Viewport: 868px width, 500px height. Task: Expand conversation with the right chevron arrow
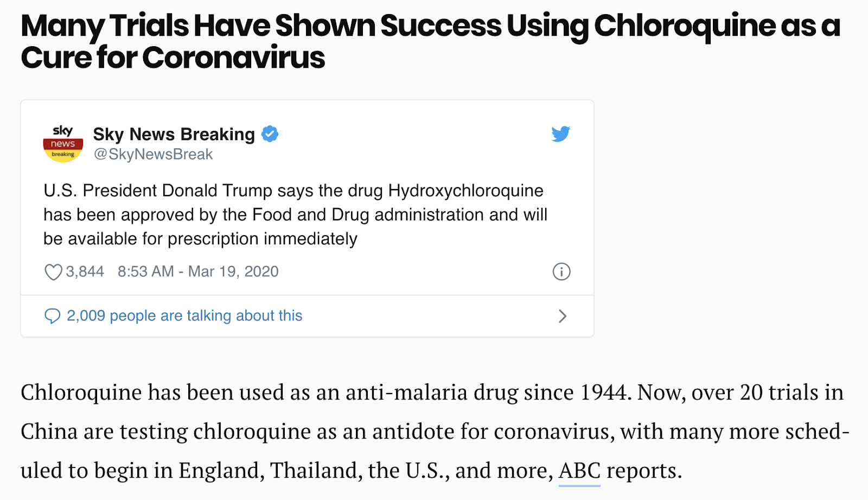(x=563, y=316)
